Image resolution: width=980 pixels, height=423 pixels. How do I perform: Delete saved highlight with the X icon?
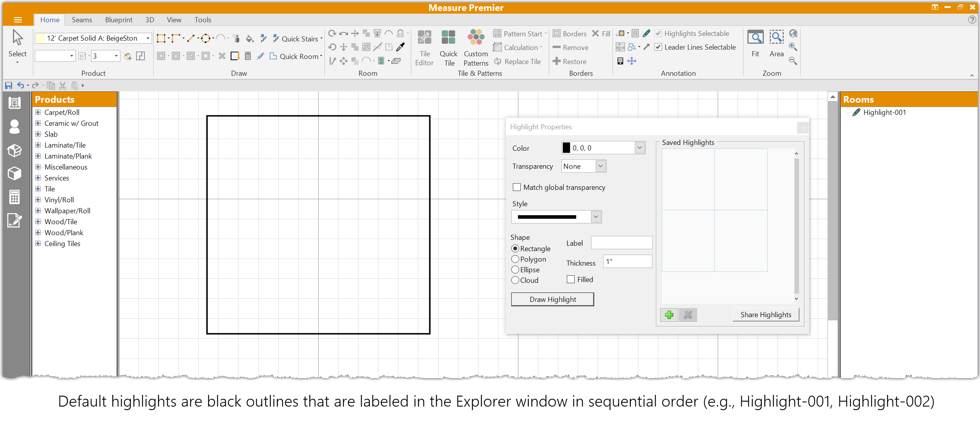pyautogui.click(x=688, y=315)
